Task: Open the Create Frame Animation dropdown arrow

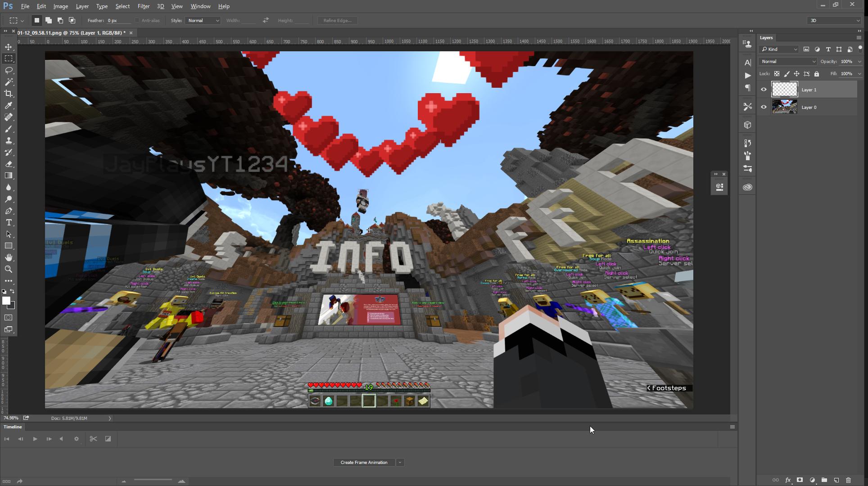Action: [400, 462]
